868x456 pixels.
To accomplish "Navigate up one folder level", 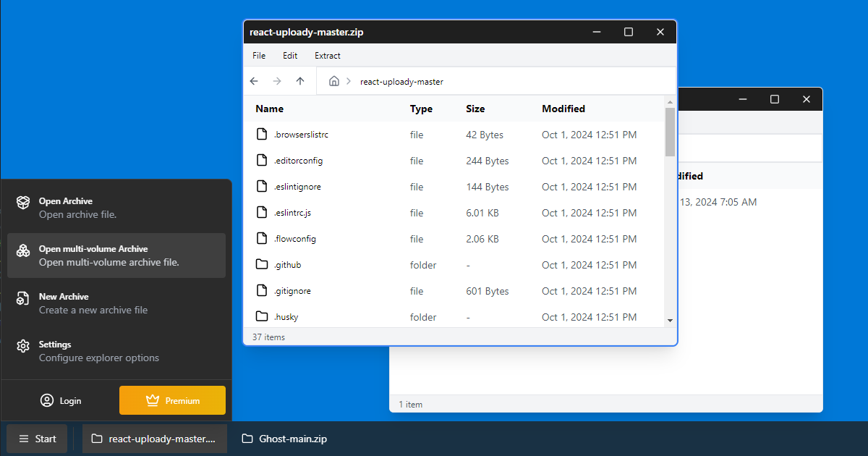I will [x=300, y=81].
